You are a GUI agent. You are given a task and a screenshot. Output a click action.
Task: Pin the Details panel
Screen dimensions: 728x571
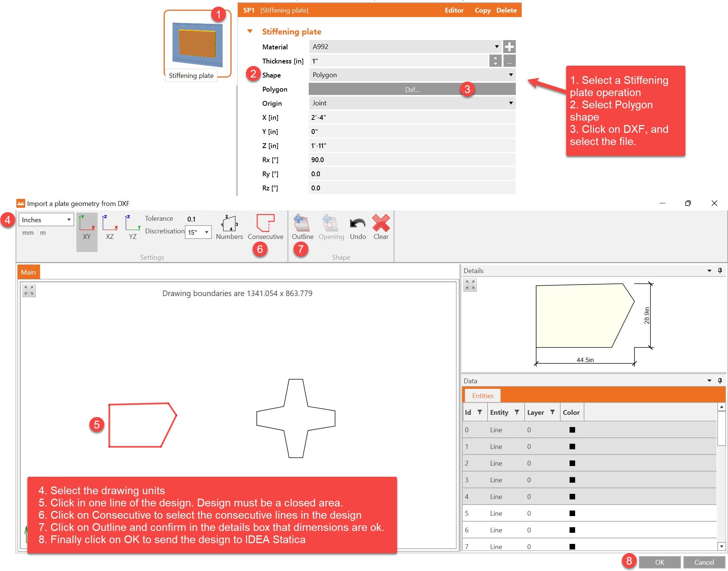click(720, 271)
